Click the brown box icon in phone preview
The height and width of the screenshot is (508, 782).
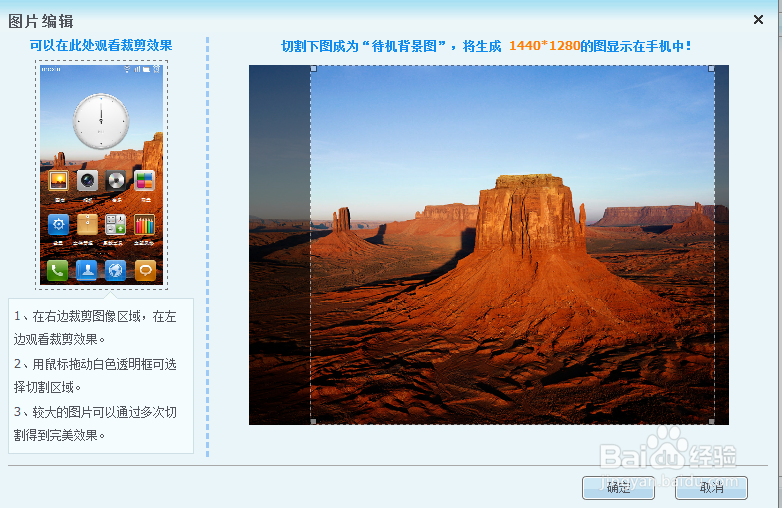pyautogui.click(x=87, y=224)
